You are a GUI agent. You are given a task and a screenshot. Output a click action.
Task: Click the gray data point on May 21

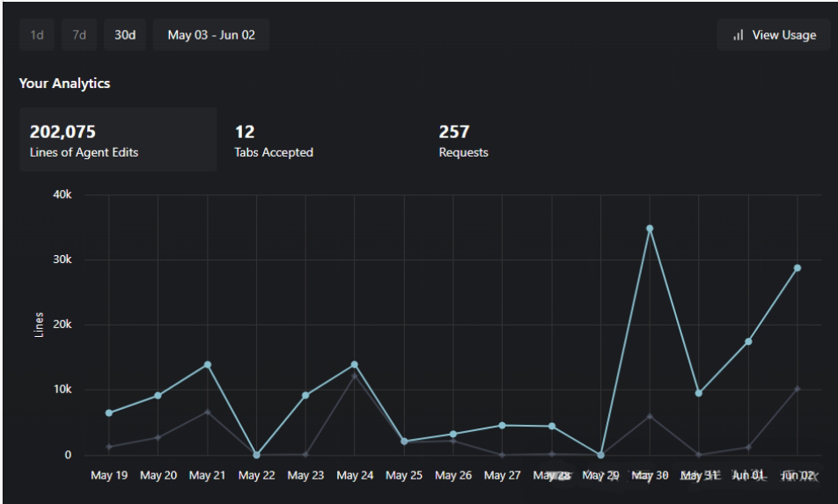click(x=207, y=412)
